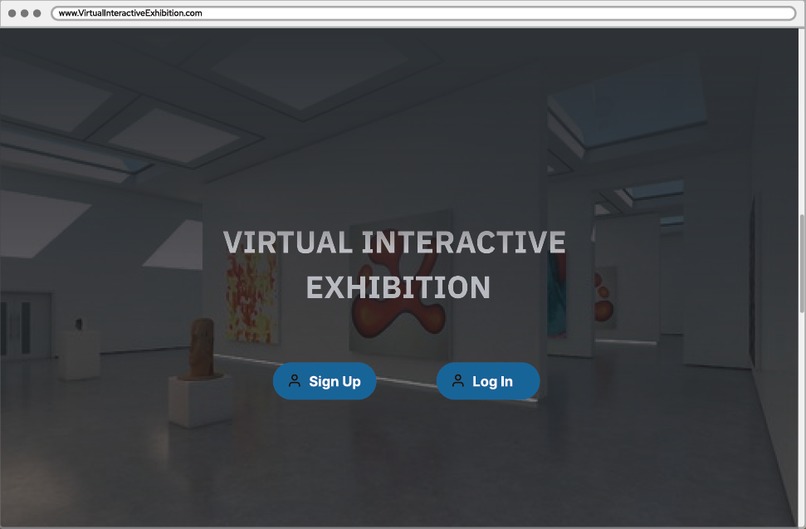Click the second window control dot

click(x=24, y=13)
